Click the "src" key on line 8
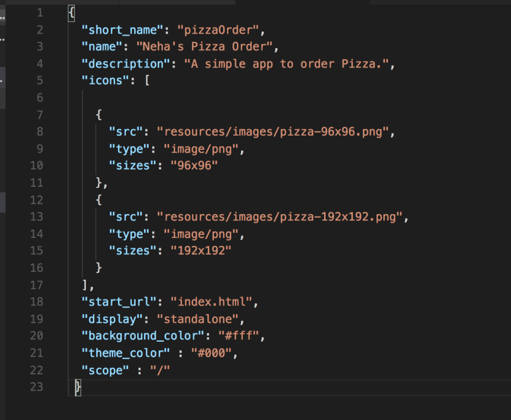The height and width of the screenshot is (420, 511). click(x=126, y=132)
